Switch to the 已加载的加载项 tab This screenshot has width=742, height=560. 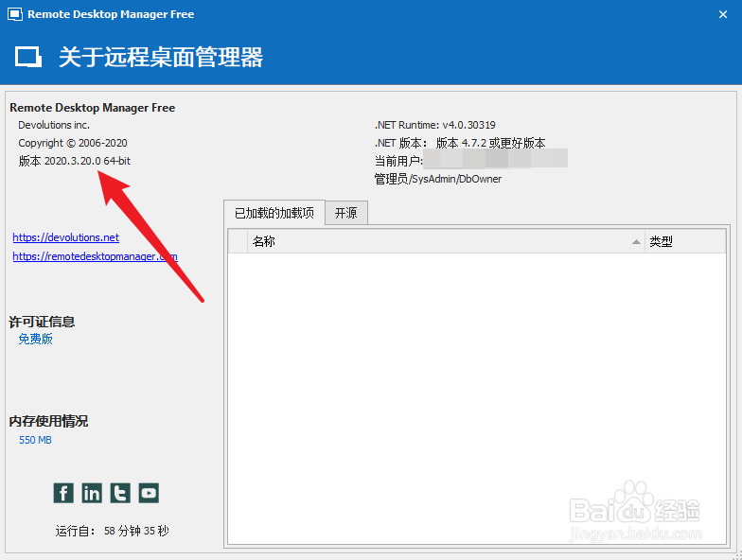274,213
